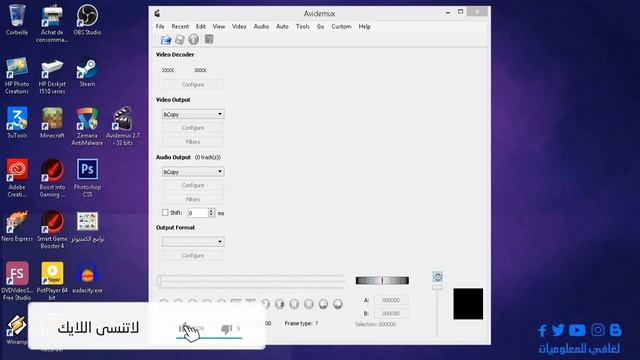Click Configure under Audio Output
Viewport: 640px width, 360px height.
193,185
